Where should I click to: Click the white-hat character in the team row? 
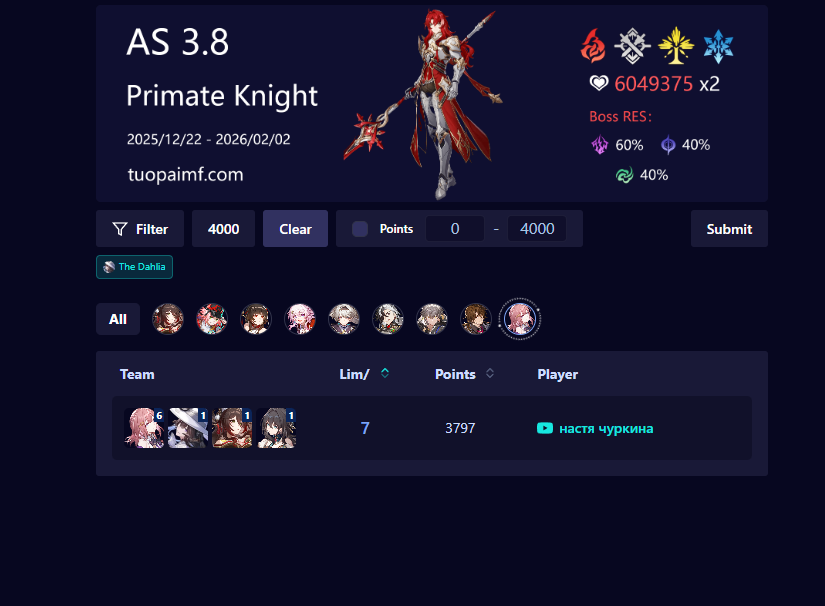(x=188, y=428)
